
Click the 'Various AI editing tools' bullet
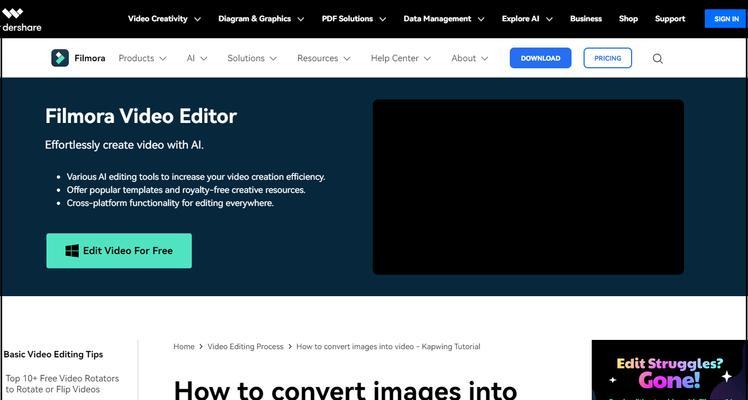(196, 176)
